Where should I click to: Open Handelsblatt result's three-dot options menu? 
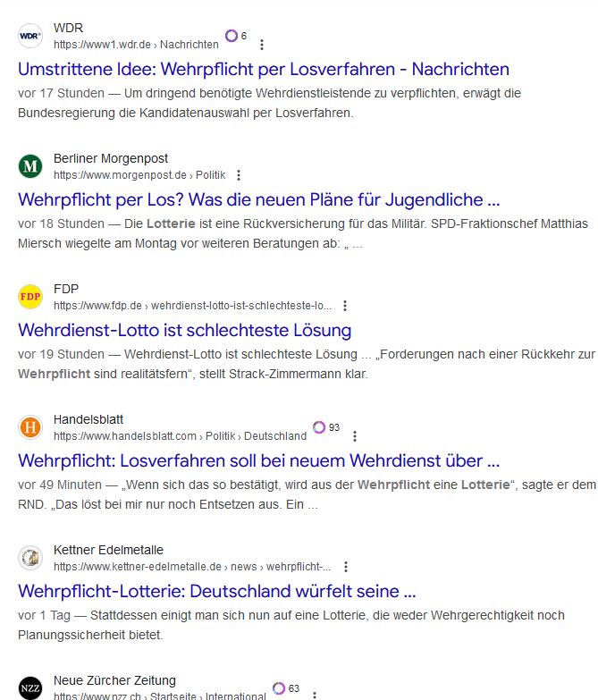coord(355,436)
